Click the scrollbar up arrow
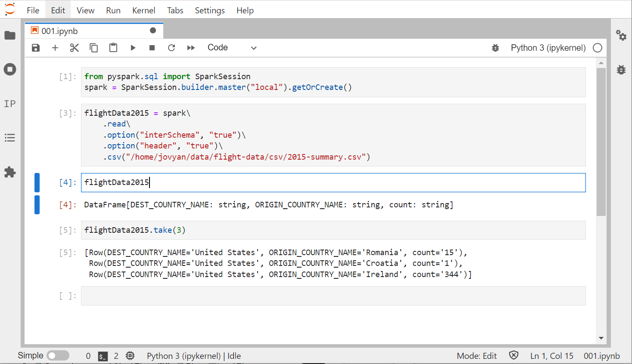Viewport: 632px width, 364px height. 601,63
